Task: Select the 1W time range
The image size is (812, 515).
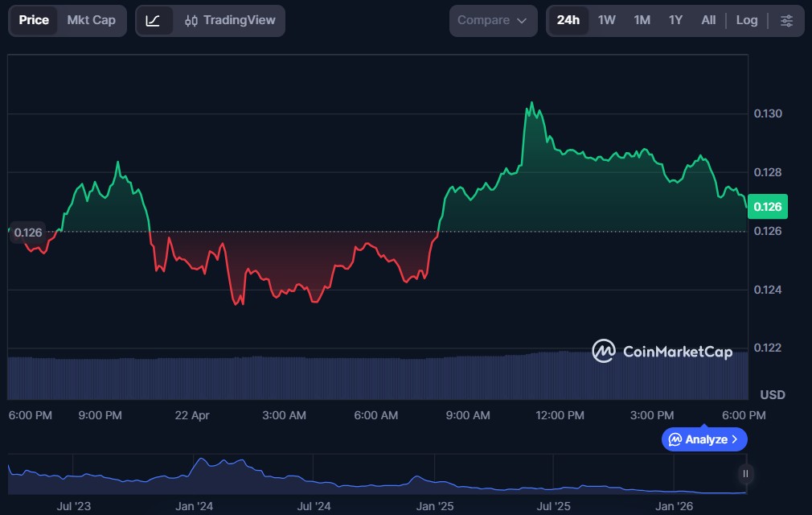Action: click(x=607, y=20)
